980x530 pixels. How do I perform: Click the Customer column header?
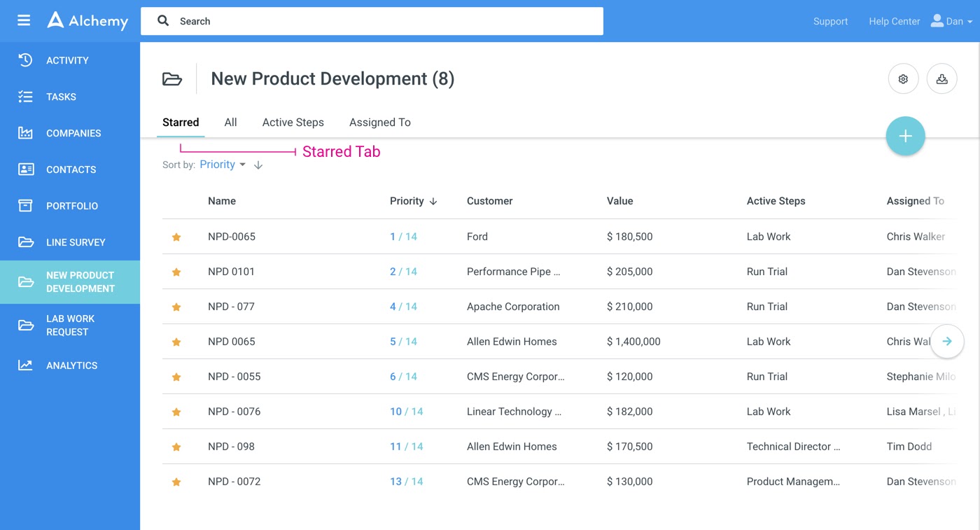click(x=490, y=201)
